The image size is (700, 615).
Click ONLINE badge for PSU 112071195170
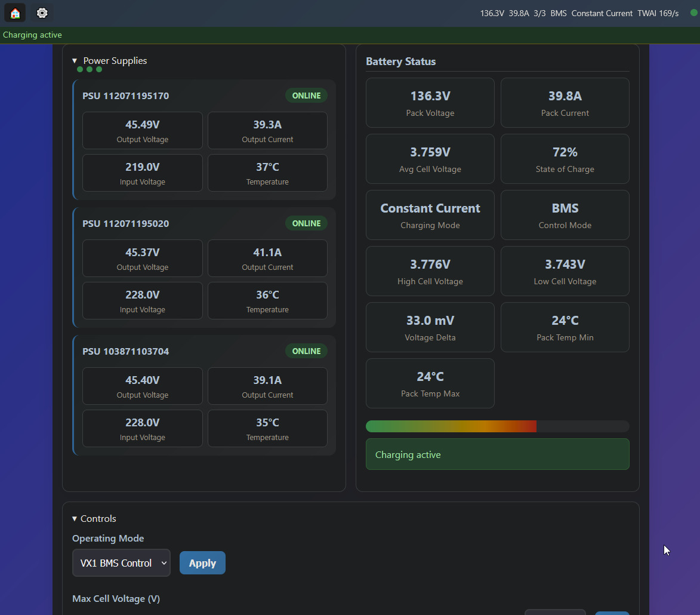pyautogui.click(x=306, y=96)
